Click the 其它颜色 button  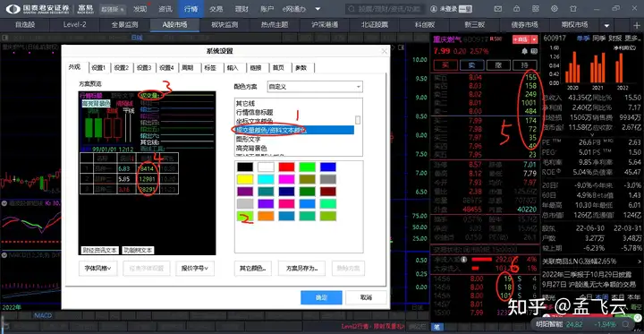(x=253, y=269)
